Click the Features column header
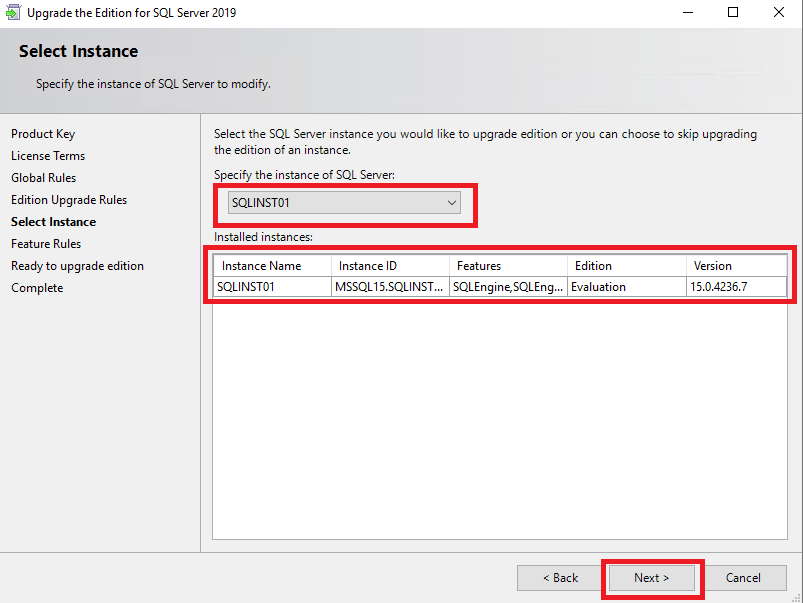 [x=509, y=266]
